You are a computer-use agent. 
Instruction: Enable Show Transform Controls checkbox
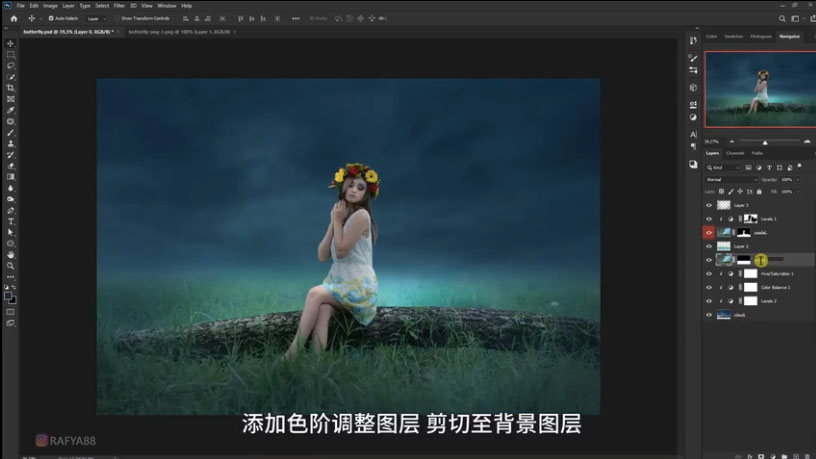click(117, 18)
